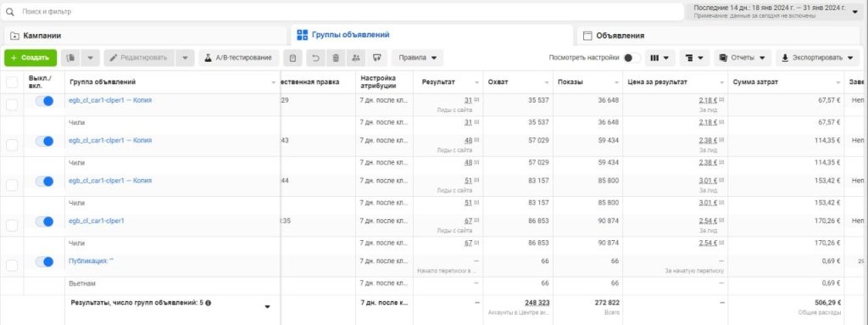
Task: Open the Цена за результат column menu arrow
Action: [721, 82]
